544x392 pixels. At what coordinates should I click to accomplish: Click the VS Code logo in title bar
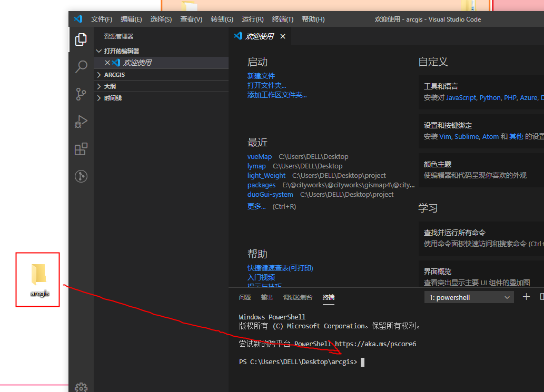coord(78,19)
